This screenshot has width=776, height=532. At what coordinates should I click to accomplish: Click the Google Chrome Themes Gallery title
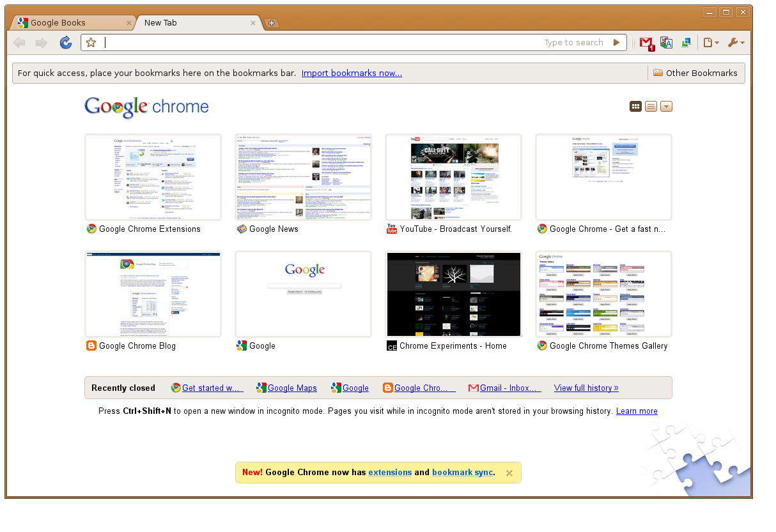click(x=609, y=346)
